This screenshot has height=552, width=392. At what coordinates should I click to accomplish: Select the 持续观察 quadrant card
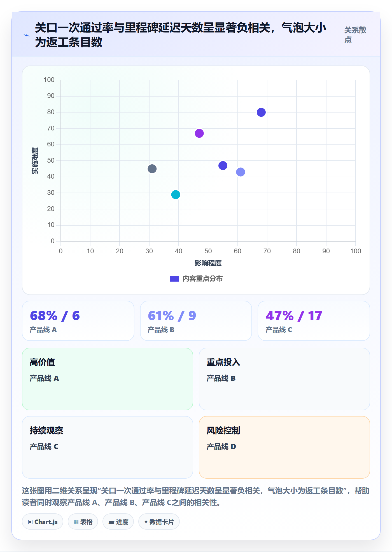tap(108, 447)
